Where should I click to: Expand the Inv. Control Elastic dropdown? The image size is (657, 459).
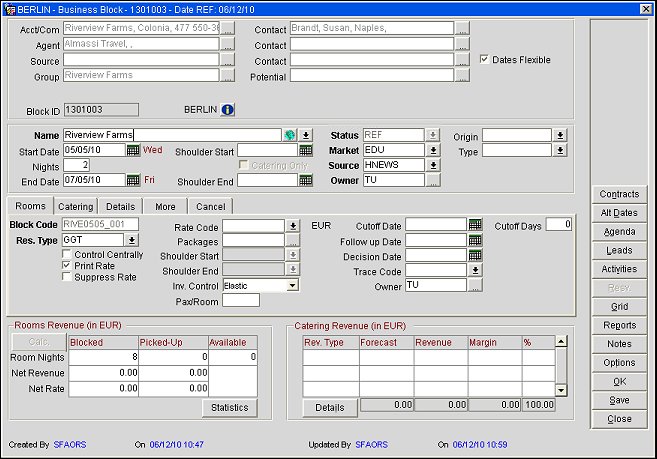tap(291, 285)
